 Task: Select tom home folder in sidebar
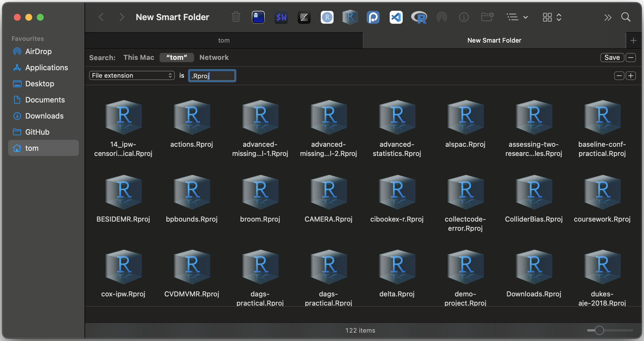coord(43,148)
